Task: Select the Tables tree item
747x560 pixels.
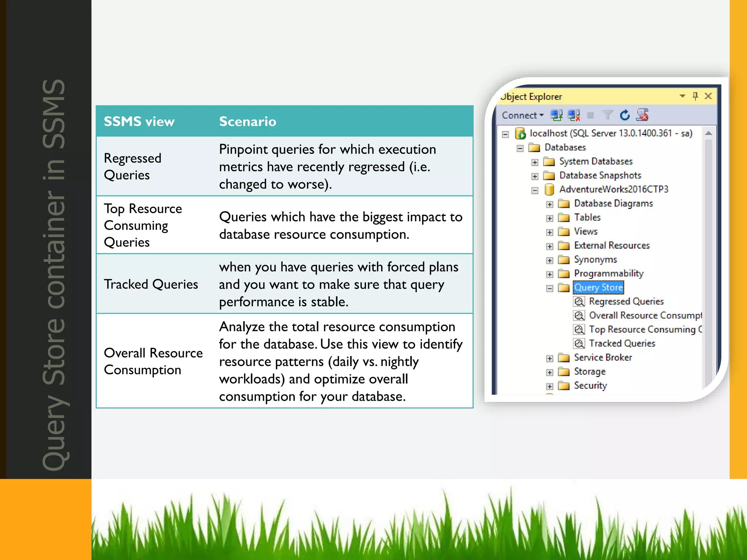Action: (587, 217)
